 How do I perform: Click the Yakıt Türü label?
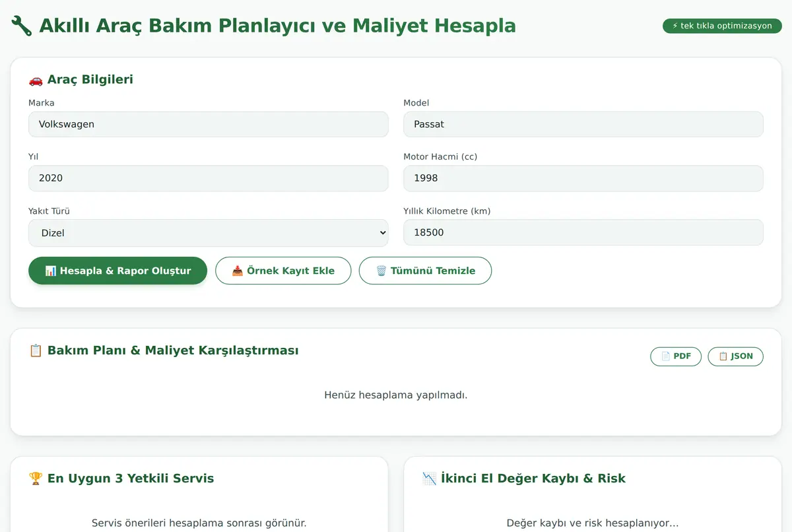[49, 211]
